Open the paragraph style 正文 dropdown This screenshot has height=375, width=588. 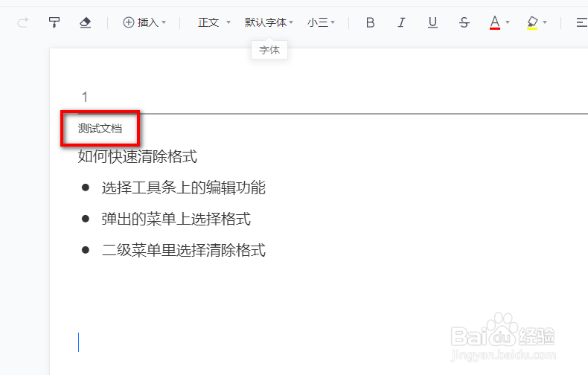click(214, 22)
